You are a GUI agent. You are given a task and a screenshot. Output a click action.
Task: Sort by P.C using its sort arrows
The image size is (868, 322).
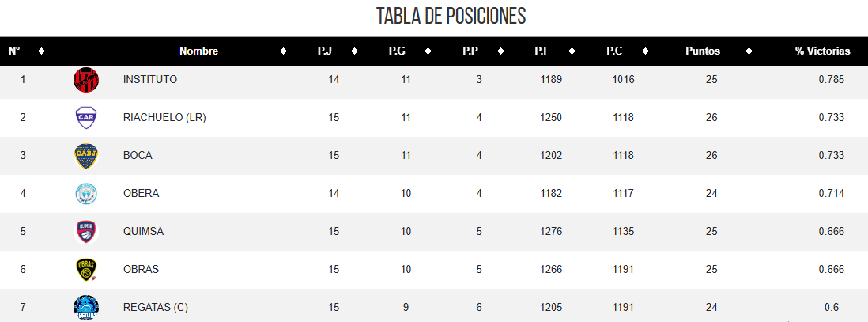[x=645, y=51]
